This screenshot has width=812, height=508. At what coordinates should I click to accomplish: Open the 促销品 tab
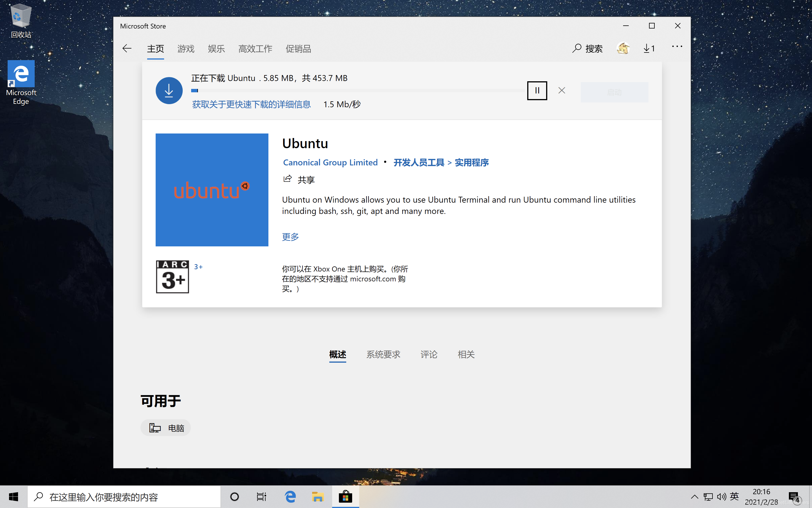(x=298, y=49)
